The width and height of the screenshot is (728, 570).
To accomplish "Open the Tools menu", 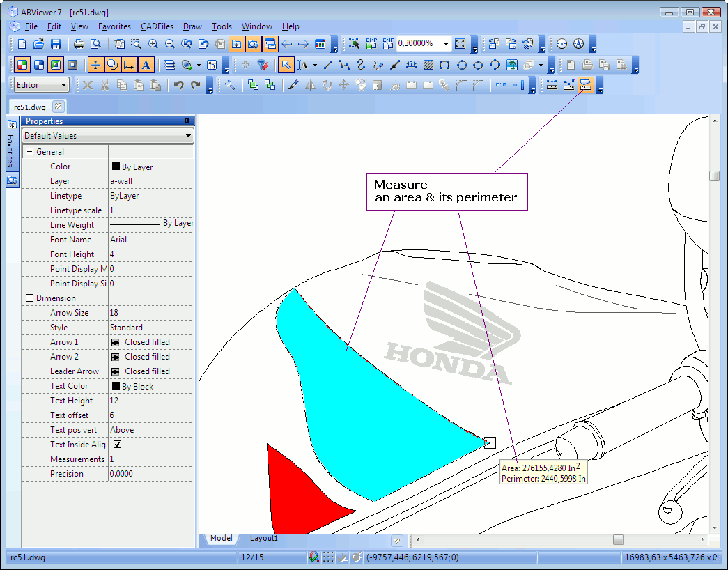I will (222, 26).
